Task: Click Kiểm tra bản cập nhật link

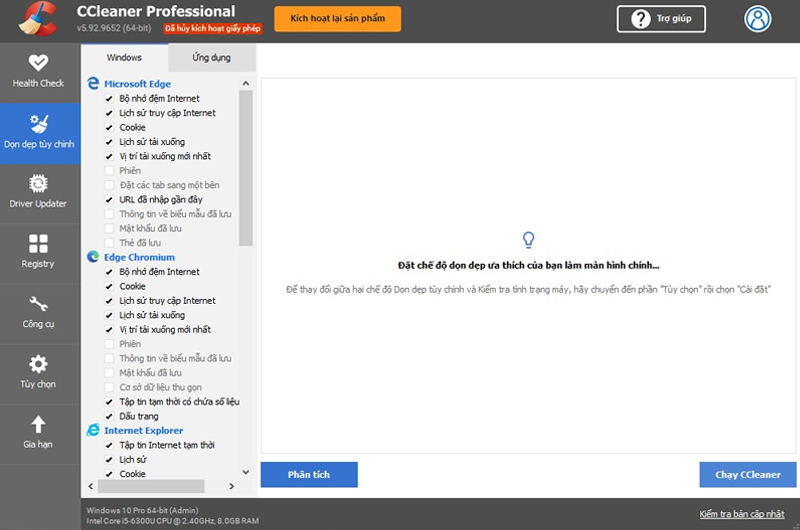Action: pos(742,514)
